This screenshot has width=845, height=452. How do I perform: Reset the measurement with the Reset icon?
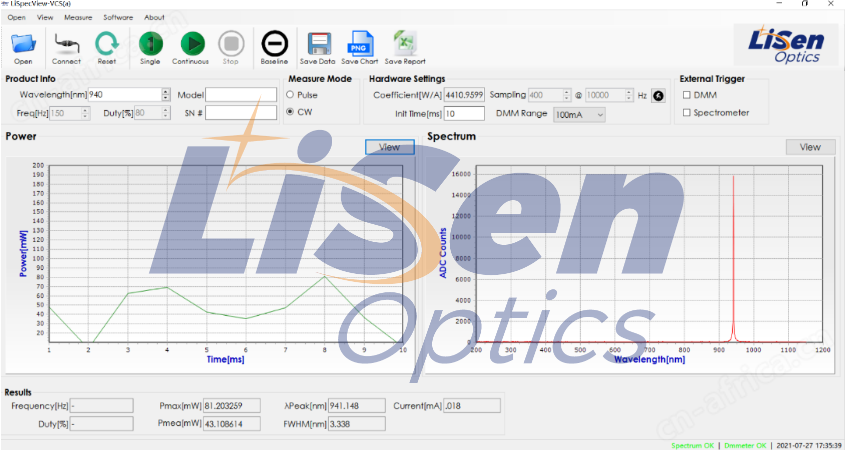click(107, 44)
